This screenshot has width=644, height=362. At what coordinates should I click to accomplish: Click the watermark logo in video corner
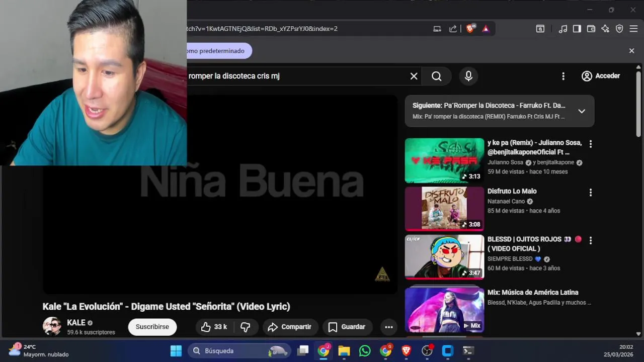(382, 274)
